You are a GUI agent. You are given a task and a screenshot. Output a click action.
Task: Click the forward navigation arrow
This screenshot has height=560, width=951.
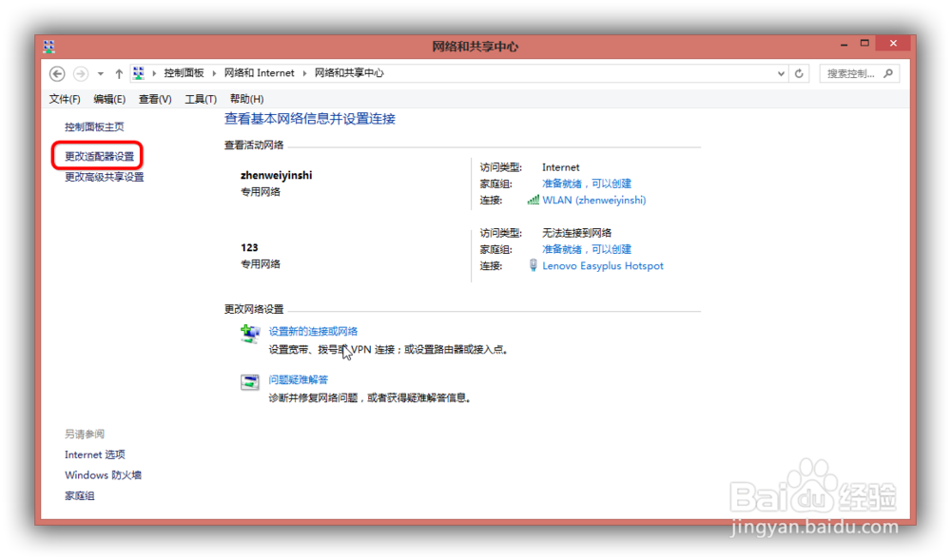(79, 73)
